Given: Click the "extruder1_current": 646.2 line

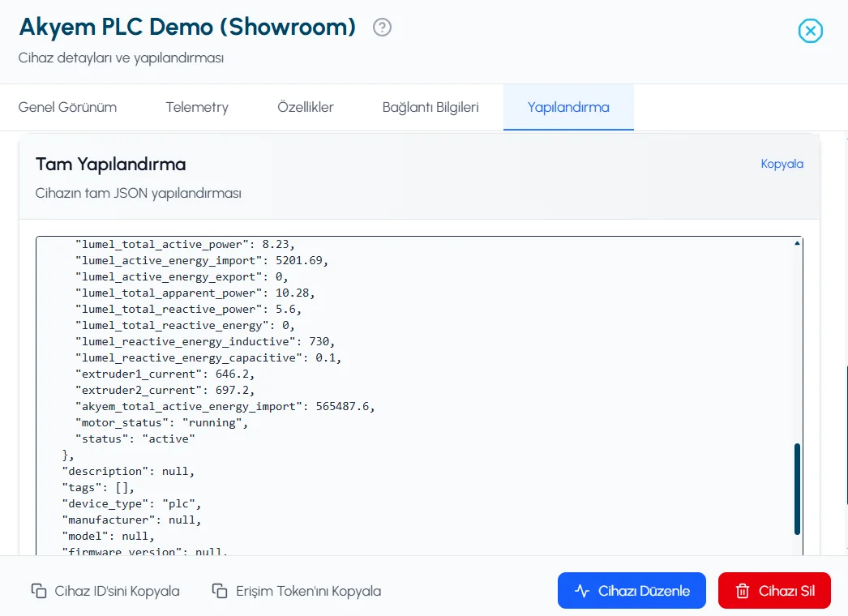Looking at the screenshot, I should (165, 374).
